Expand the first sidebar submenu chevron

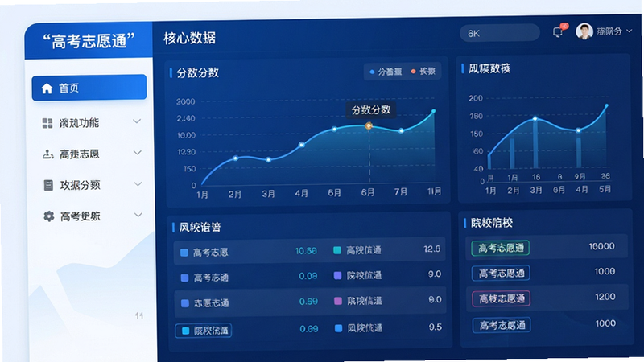pyautogui.click(x=137, y=121)
